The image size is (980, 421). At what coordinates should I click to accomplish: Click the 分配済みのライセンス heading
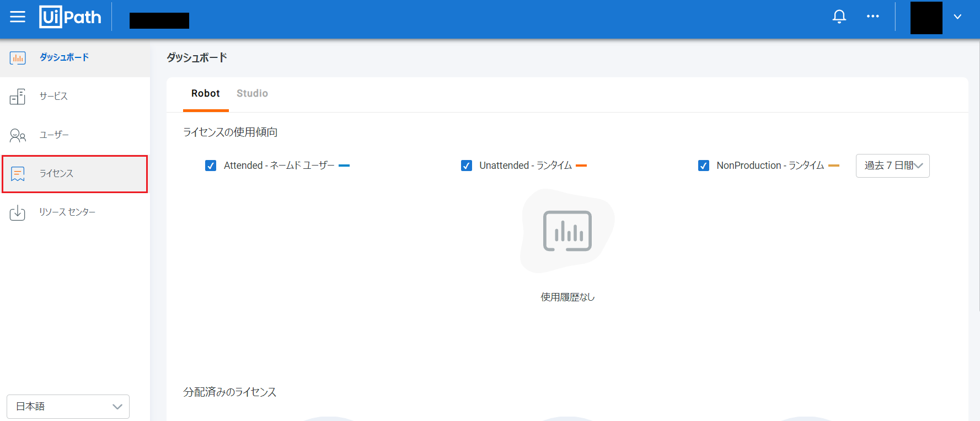(230, 392)
